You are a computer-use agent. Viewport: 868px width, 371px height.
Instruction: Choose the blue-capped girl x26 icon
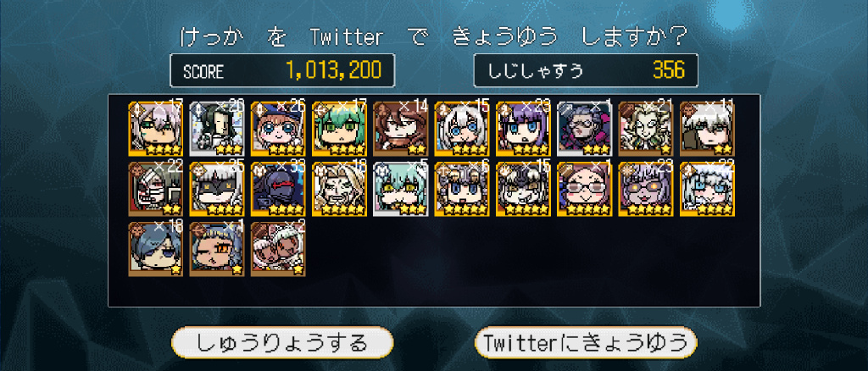(x=278, y=128)
